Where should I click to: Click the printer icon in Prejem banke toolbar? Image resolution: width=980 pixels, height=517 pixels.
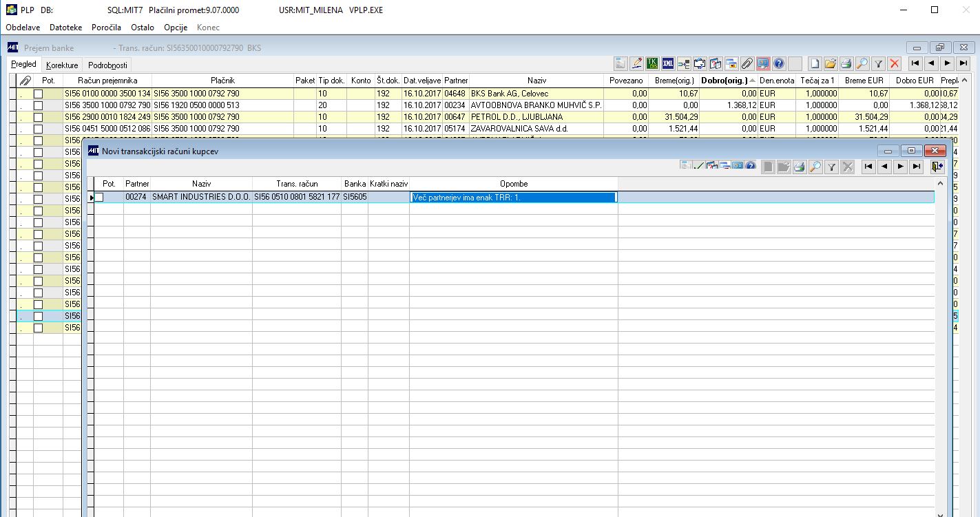click(846, 63)
